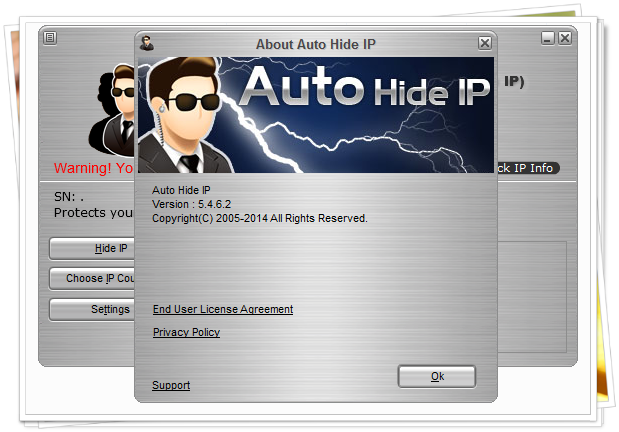
Task: Click the 'Protects you' text in main window
Action: point(94,213)
